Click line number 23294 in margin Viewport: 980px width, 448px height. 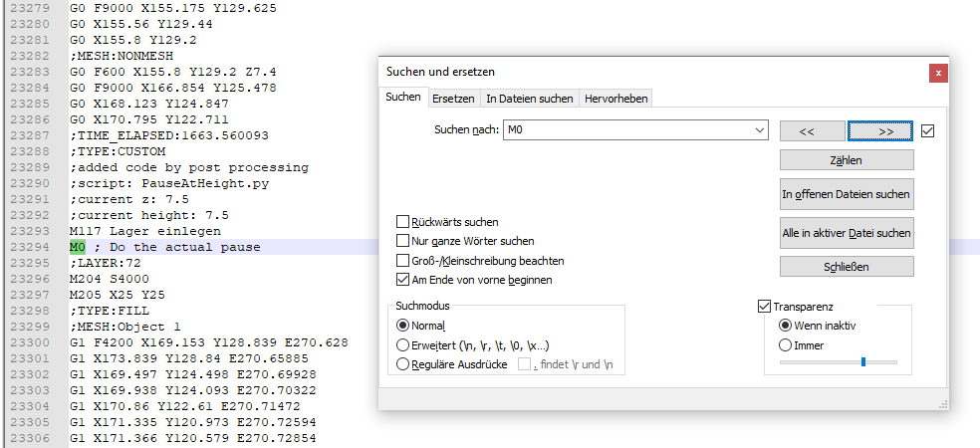click(29, 248)
